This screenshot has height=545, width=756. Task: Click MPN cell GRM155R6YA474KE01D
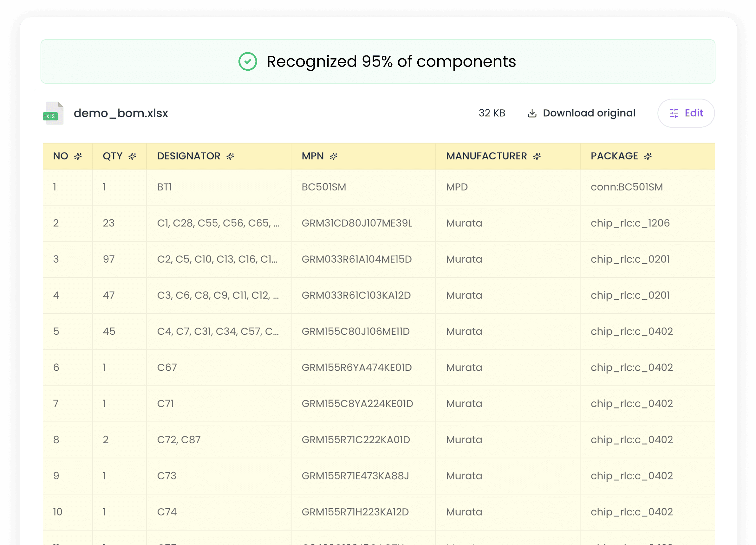point(363,368)
